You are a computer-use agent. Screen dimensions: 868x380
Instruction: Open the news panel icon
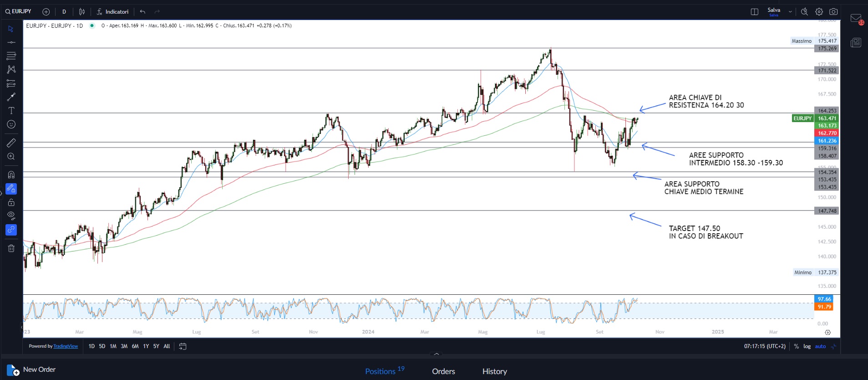point(856,43)
